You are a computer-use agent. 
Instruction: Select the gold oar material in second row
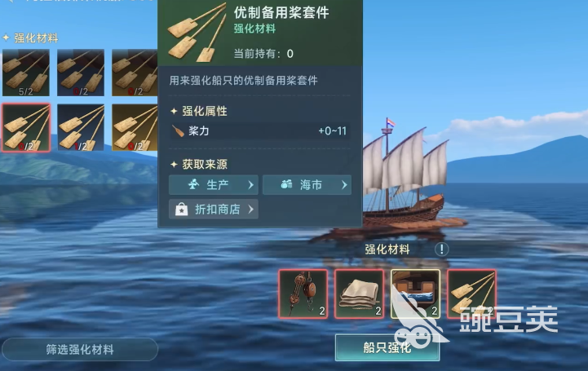[135, 128]
